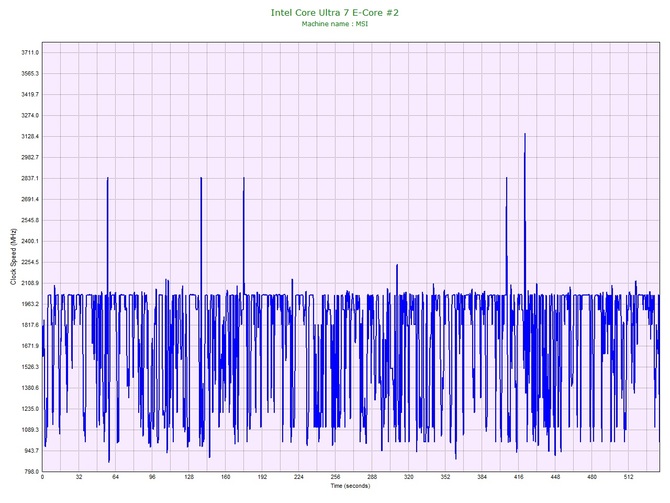The height and width of the screenshot is (503, 670).
Task: Click the 512 tick on time axis
Action: [629, 477]
